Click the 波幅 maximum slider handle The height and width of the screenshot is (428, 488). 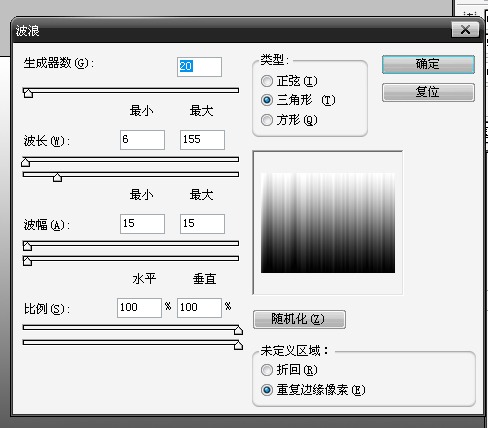[x=28, y=261]
